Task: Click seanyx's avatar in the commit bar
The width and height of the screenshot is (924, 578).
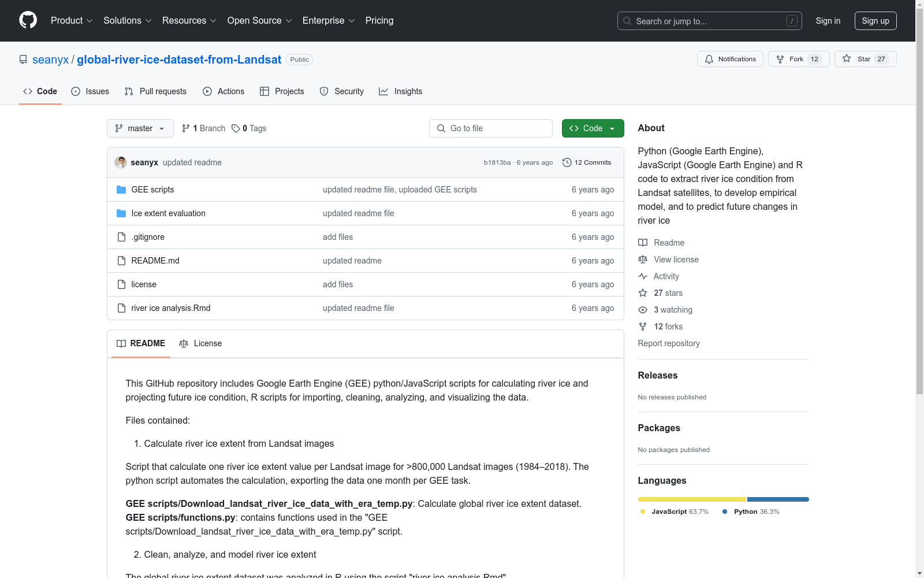Action: click(x=121, y=162)
